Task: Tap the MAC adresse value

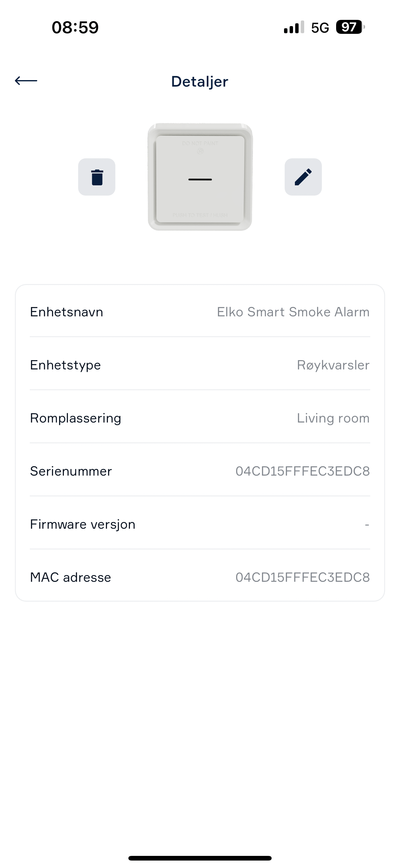Action: (x=303, y=577)
